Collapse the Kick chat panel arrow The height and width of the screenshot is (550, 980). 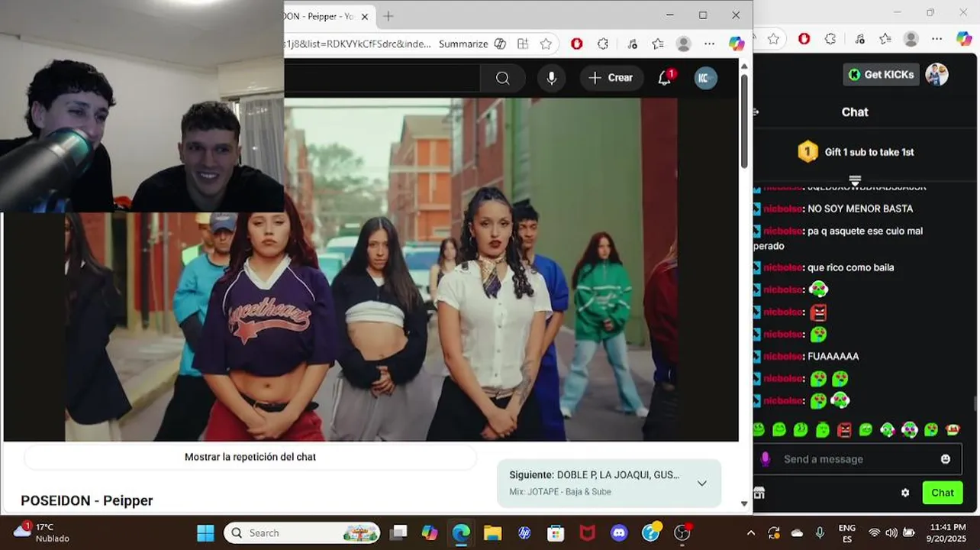(756, 112)
